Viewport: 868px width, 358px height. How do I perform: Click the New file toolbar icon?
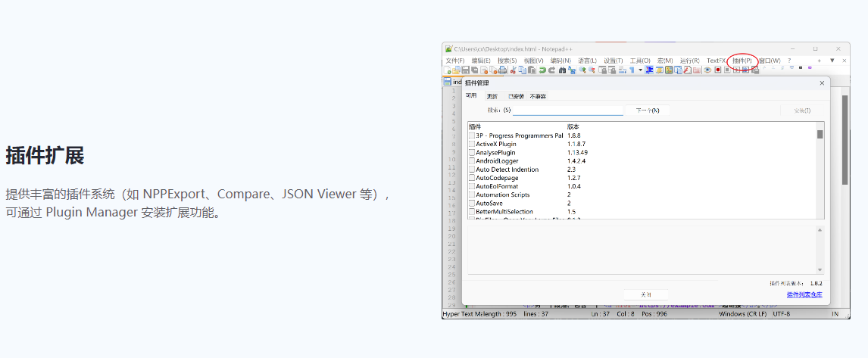[448, 70]
